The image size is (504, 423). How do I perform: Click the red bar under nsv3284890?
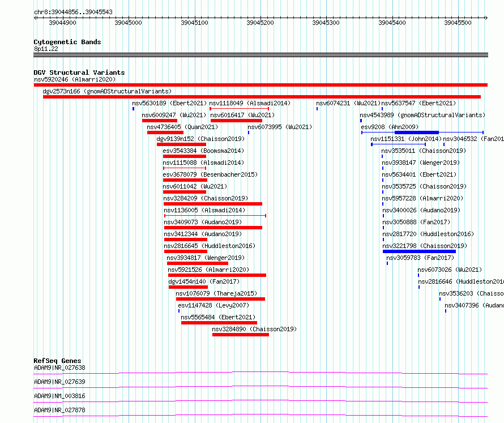tap(241, 335)
